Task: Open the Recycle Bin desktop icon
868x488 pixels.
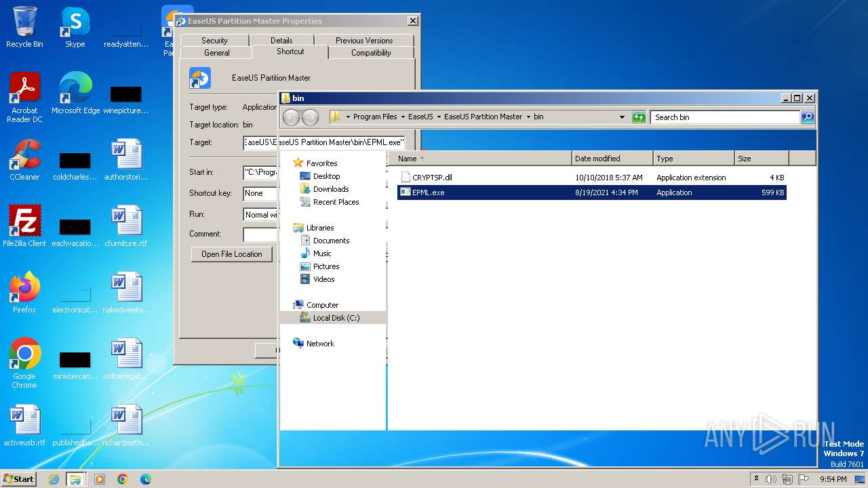Action: 24,27
